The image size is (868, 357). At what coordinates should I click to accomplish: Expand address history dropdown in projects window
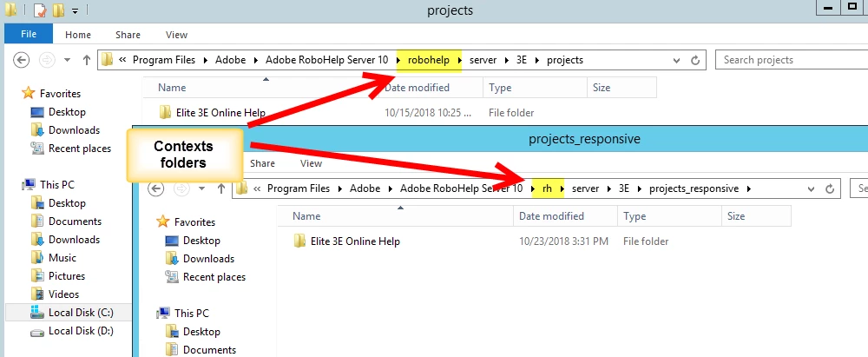(x=676, y=60)
